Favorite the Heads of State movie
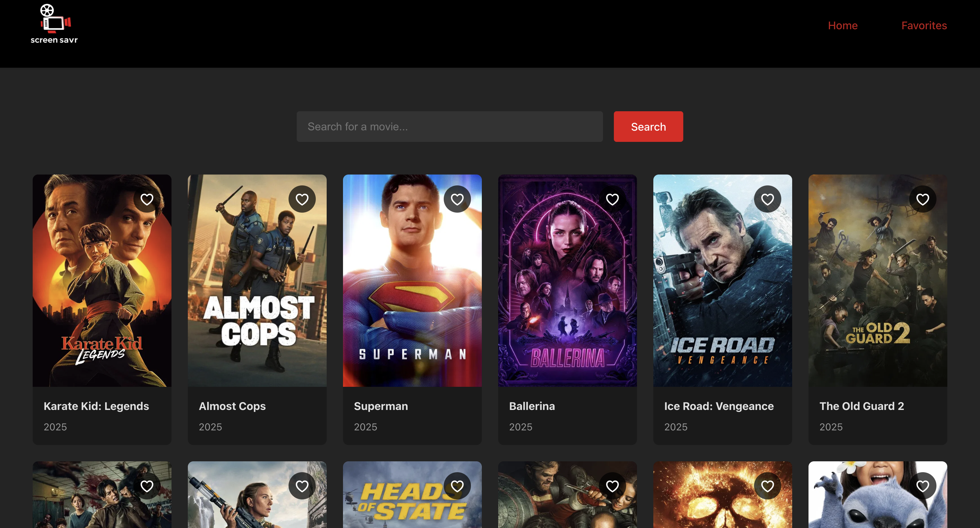The image size is (980, 528). [x=457, y=486]
